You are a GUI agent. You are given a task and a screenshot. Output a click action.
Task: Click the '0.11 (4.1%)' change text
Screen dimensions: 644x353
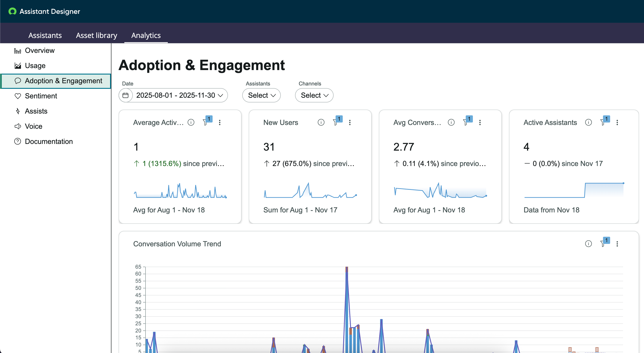[421, 164]
